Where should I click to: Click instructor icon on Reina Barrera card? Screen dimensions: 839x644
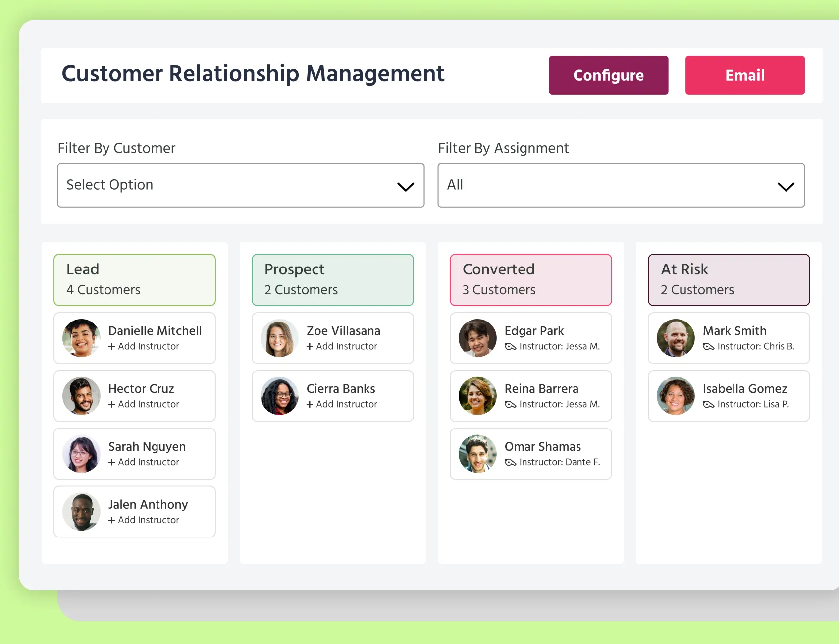coord(510,405)
